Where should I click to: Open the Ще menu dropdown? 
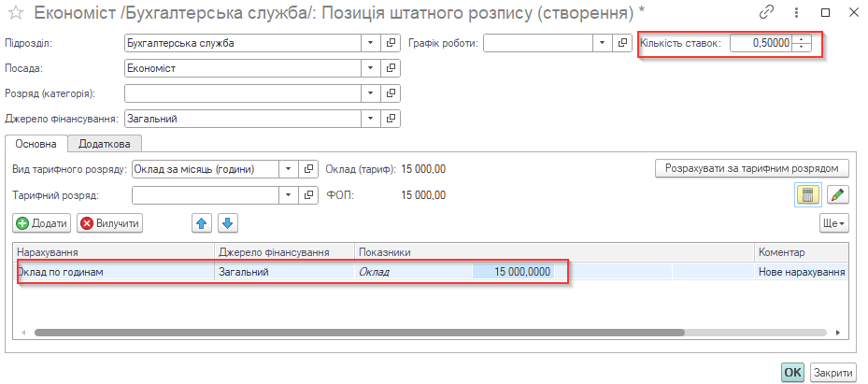[x=834, y=223]
